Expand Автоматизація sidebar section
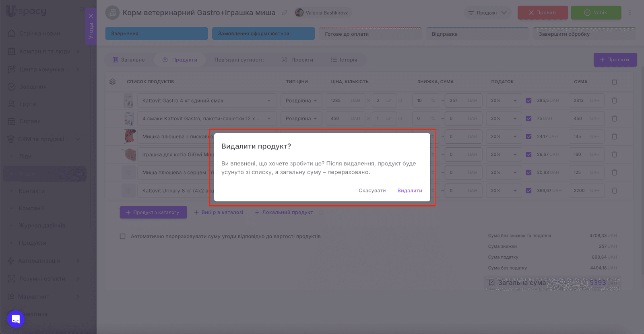The width and height of the screenshot is (644, 334). click(x=78, y=261)
